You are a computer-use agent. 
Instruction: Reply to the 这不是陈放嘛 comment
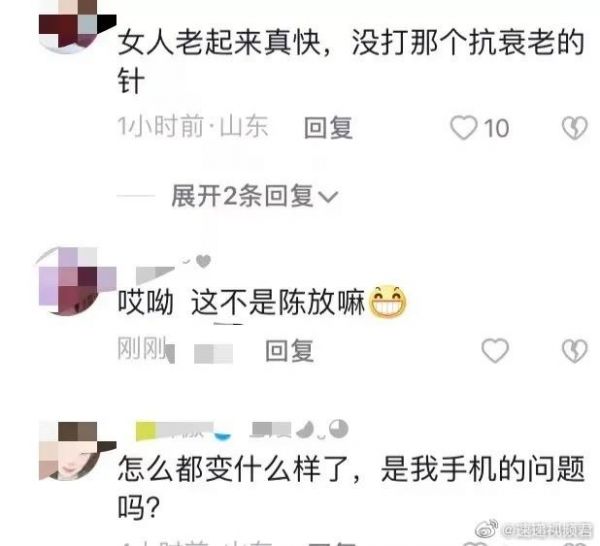tap(290, 350)
